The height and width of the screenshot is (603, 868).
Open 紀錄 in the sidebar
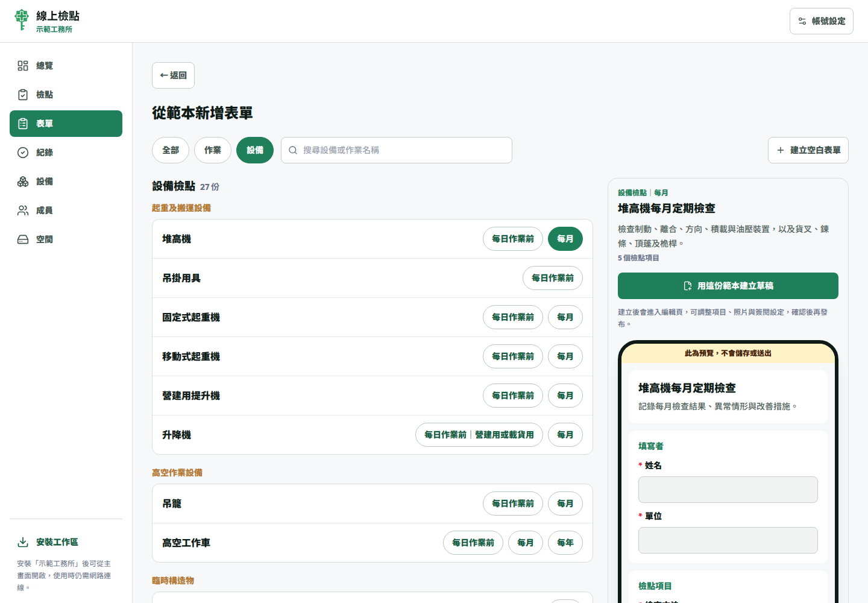66,153
